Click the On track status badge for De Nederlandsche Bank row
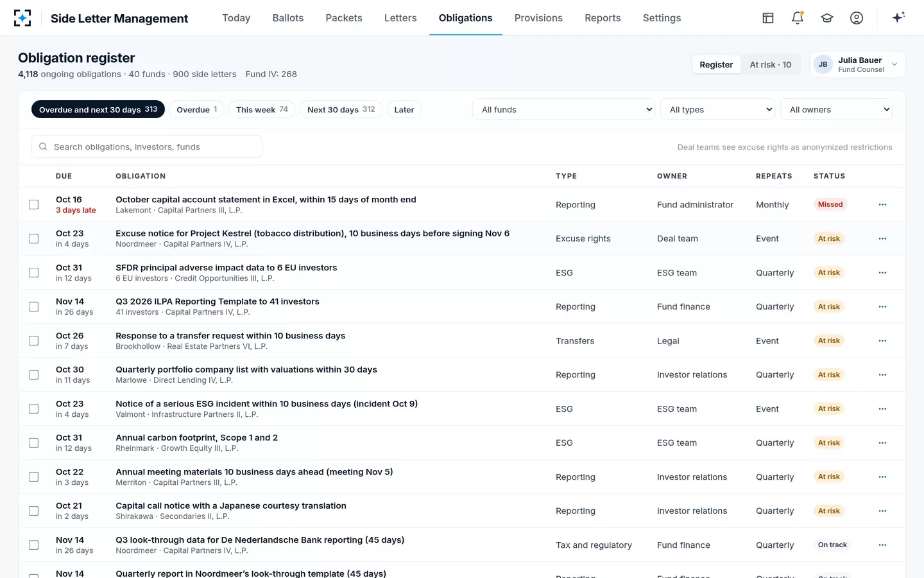The height and width of the screenshot is (578, 924). (832, 545)
